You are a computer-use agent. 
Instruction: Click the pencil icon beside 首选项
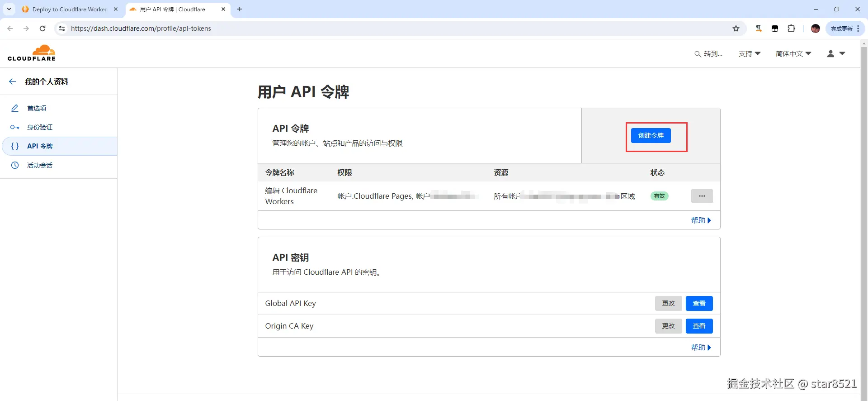click(15, 108)
